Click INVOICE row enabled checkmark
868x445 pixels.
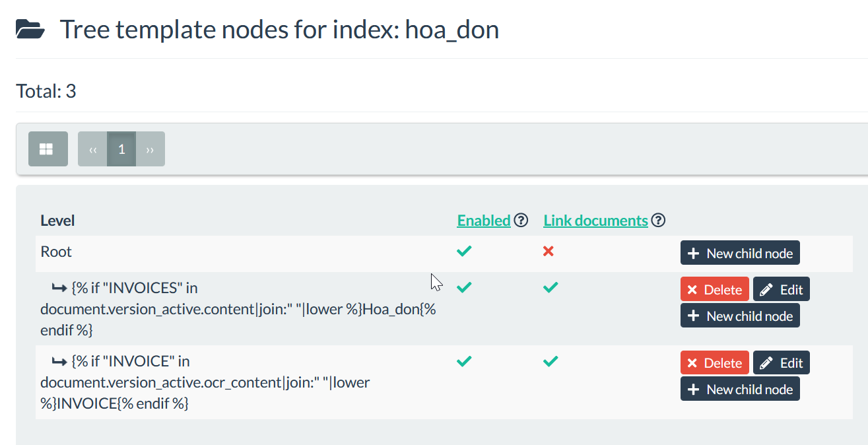coord(465,361)
